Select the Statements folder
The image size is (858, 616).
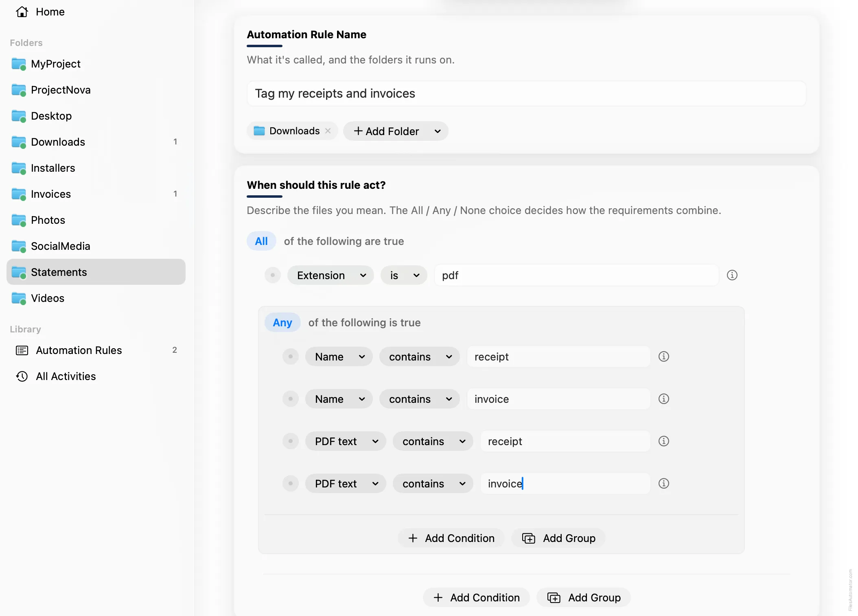[96, 272]
